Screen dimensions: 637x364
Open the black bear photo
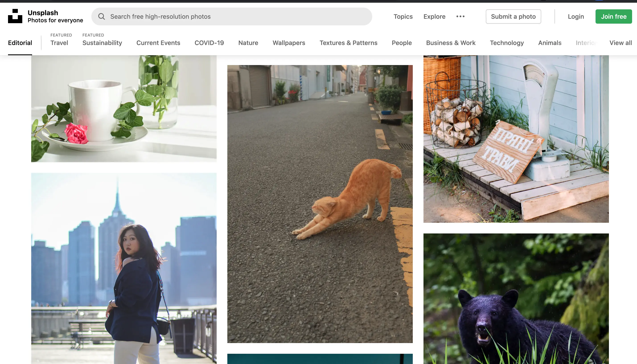click(516, 299)
